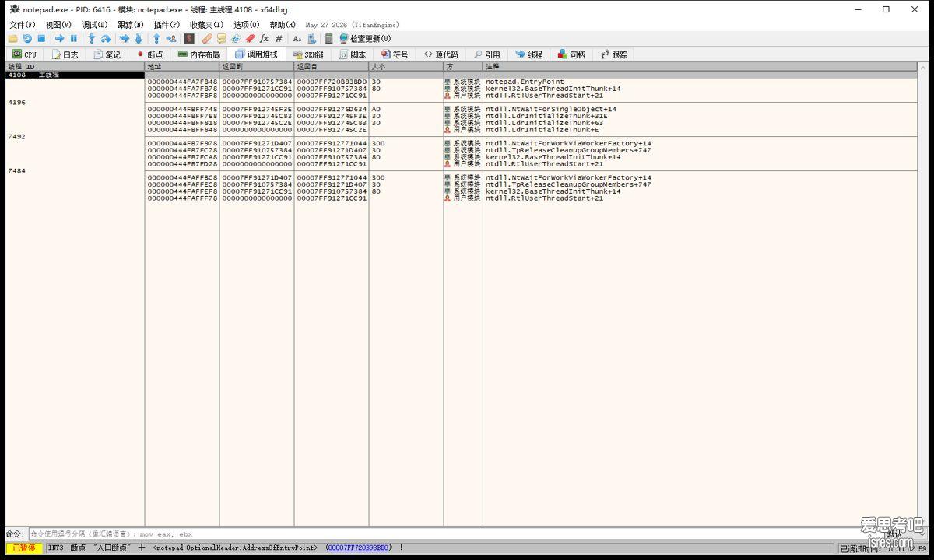
Task: Open the 视图(V) menu
Action: (x=58, y=25)
